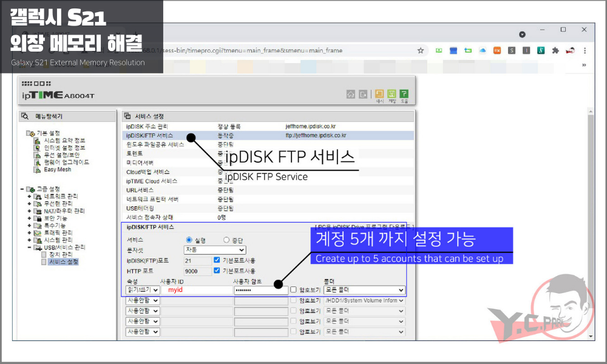Select 중단 service radio button
Image resolution: width=607 pixels, height=364 pixels.
coord(226,240)
